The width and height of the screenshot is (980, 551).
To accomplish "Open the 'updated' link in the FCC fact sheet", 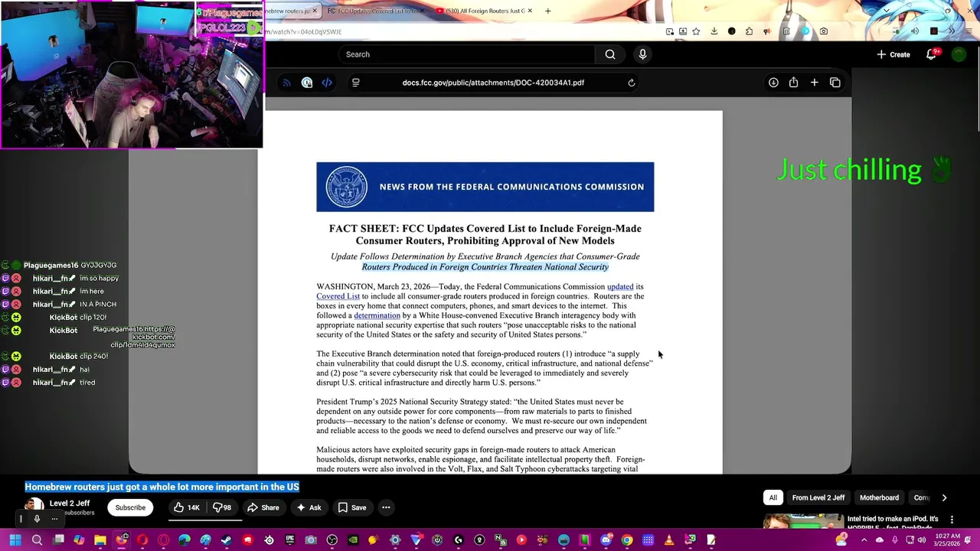I will point(620,287).
